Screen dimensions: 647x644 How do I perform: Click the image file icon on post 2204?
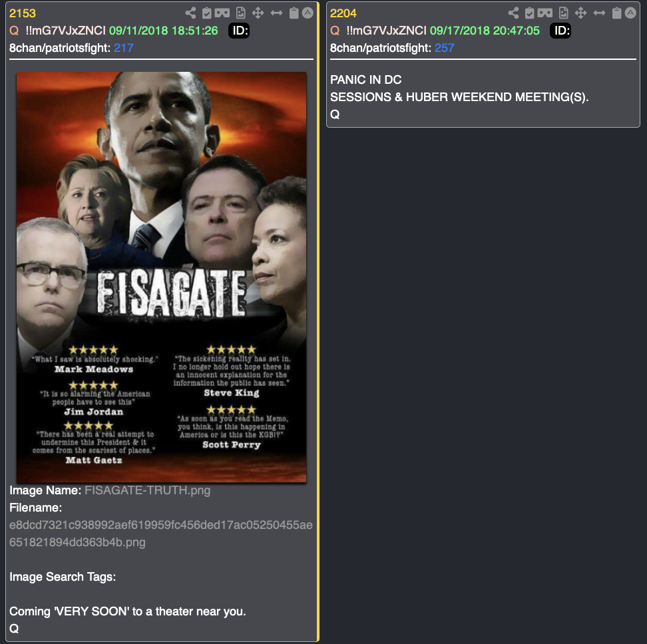563,13
